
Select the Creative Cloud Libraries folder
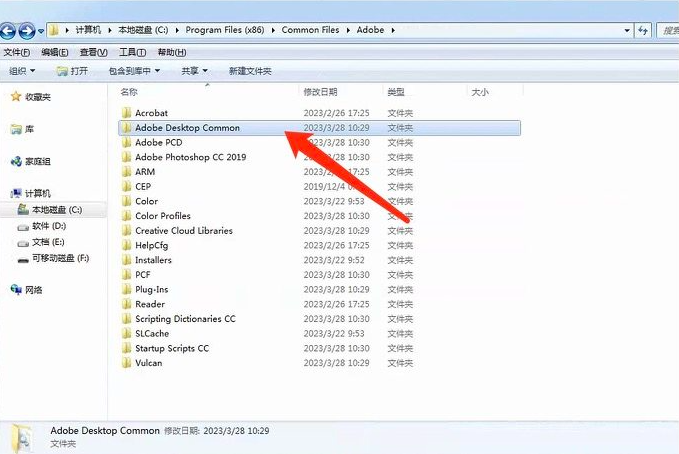(x=183, y=231)
